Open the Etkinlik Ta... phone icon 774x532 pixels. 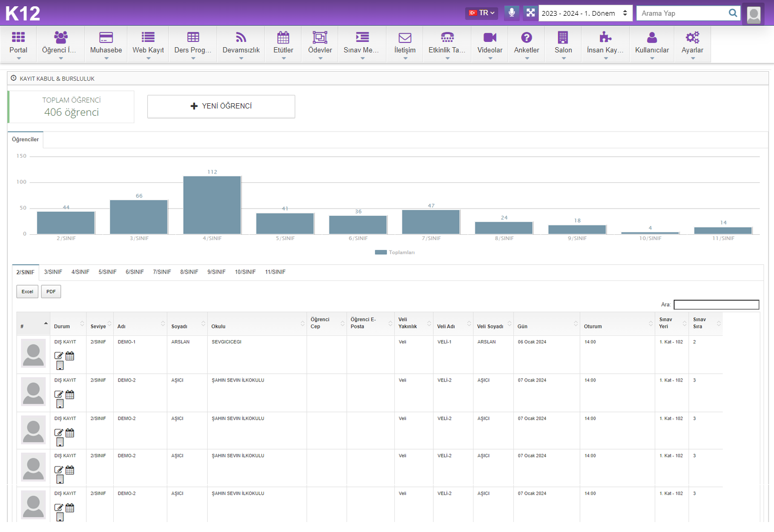click(447, 37)
